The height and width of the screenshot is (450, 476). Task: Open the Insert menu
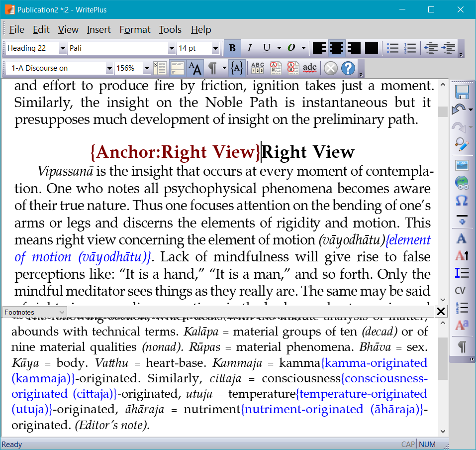98,30
